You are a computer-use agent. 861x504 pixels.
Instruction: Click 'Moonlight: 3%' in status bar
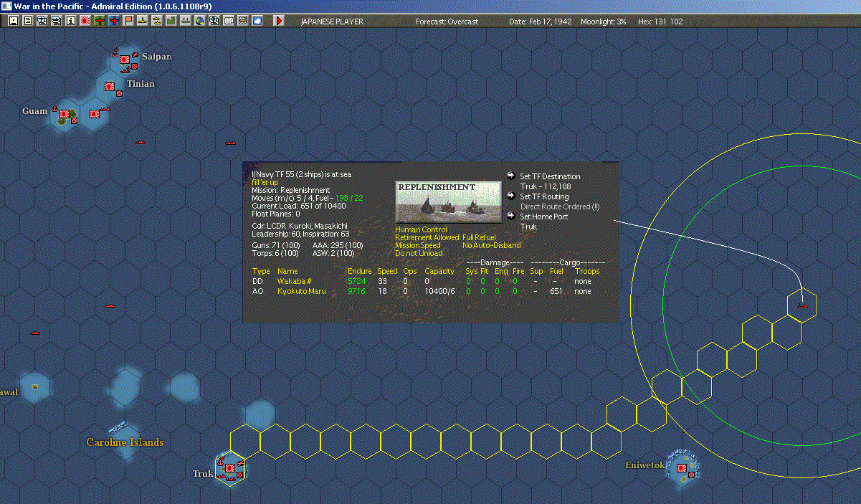click(x=603, y=22)
